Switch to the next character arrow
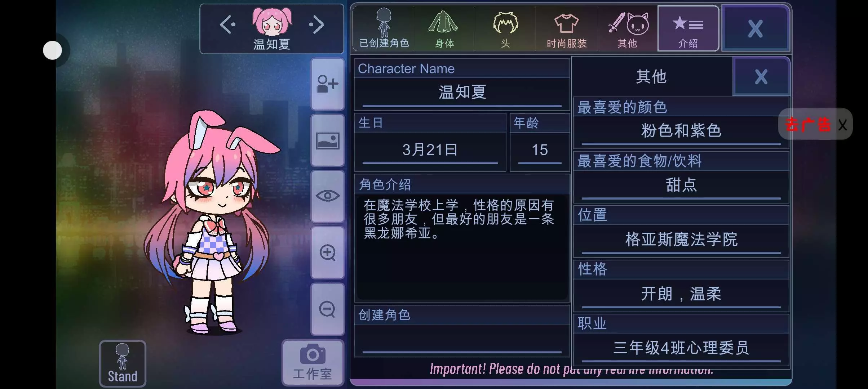The height and width of the screenshot is (389, 868). [x=316, y=24]
